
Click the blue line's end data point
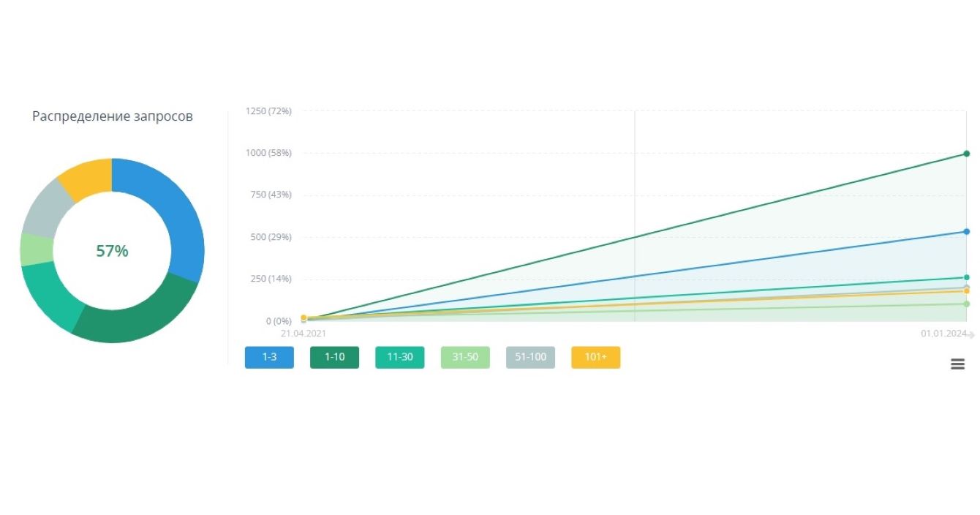tap(966, 232)
